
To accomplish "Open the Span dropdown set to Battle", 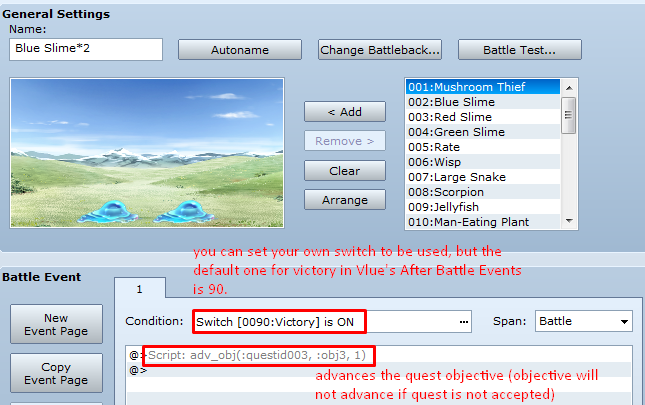I will [584, 321].
